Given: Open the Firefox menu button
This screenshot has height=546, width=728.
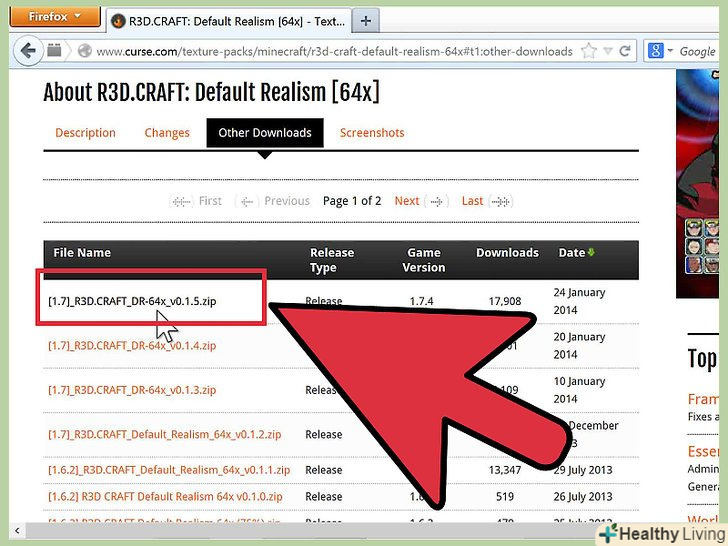Looking at the screenshot, I should pyautogui.click(x=55, y=17).
